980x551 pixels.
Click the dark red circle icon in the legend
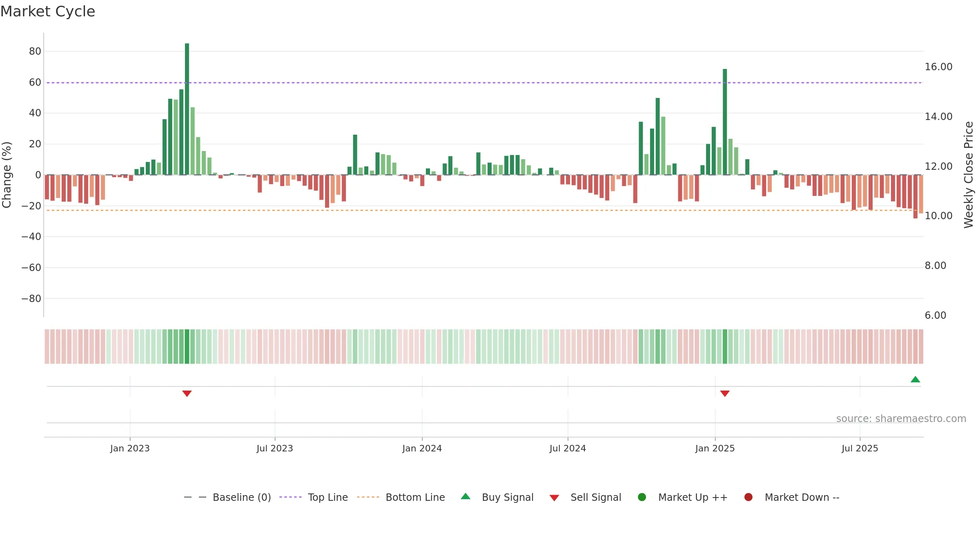pyautogui.click(x=748, y=497)
